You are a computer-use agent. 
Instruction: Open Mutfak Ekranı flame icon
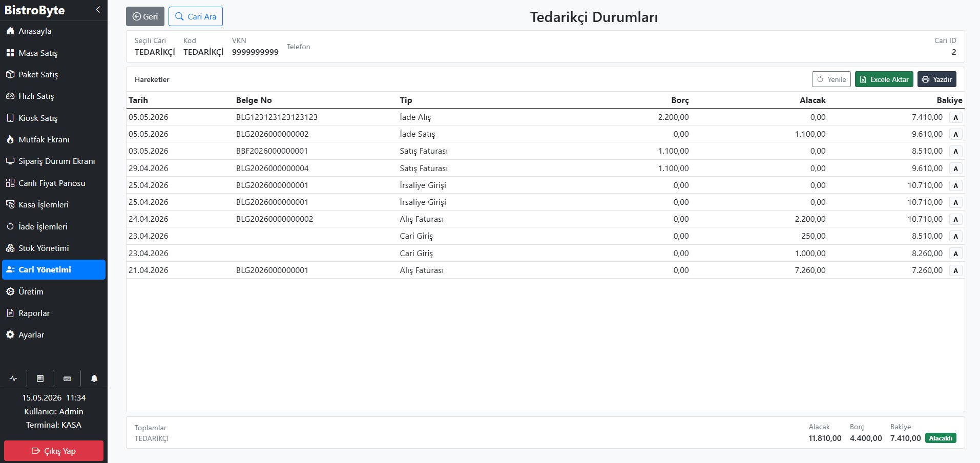(x=10, y=139)
